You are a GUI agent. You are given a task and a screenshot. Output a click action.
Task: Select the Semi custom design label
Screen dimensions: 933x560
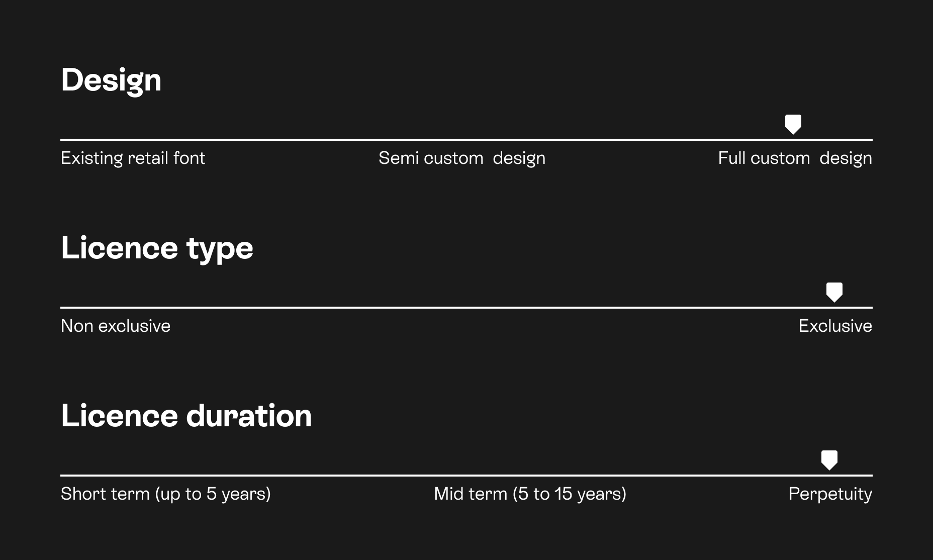461,158
